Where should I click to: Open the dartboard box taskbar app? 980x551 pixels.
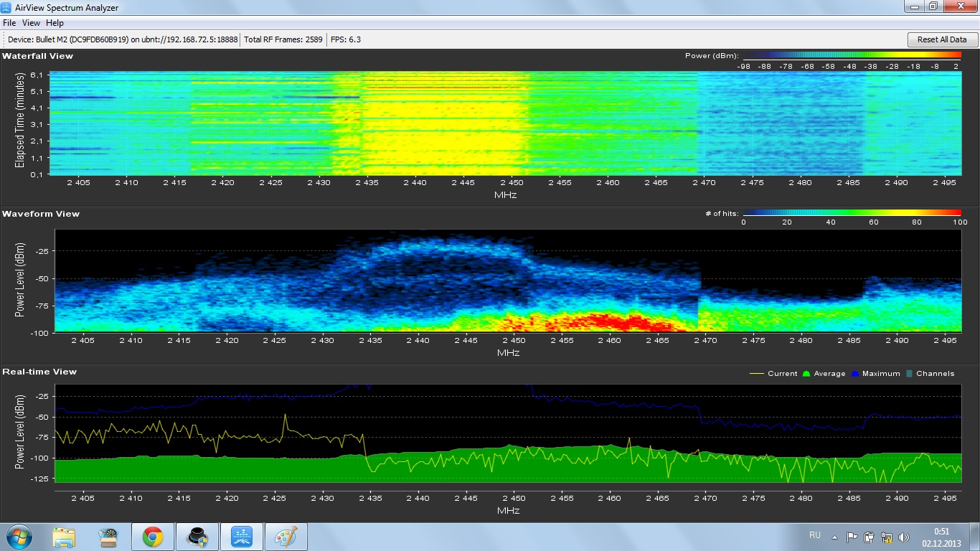[108, 537]
